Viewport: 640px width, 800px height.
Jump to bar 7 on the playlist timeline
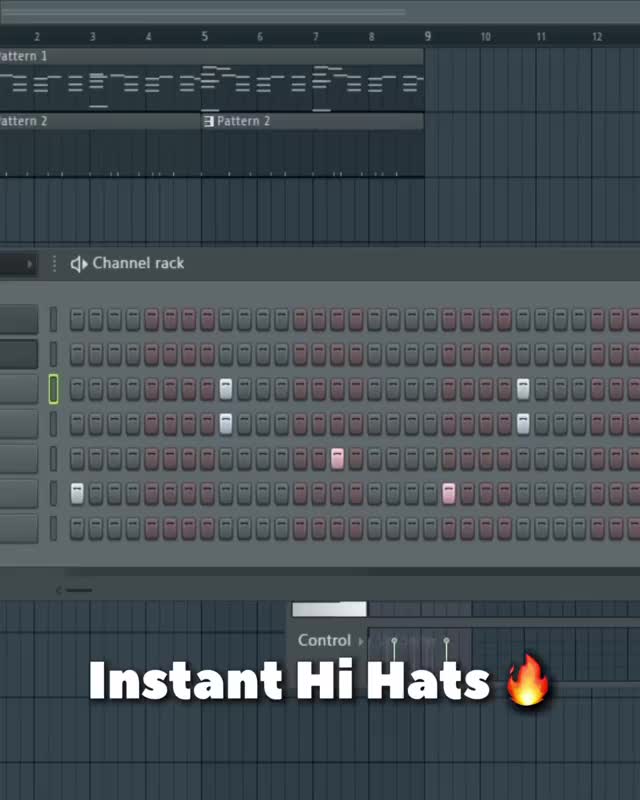coord(316,37)
